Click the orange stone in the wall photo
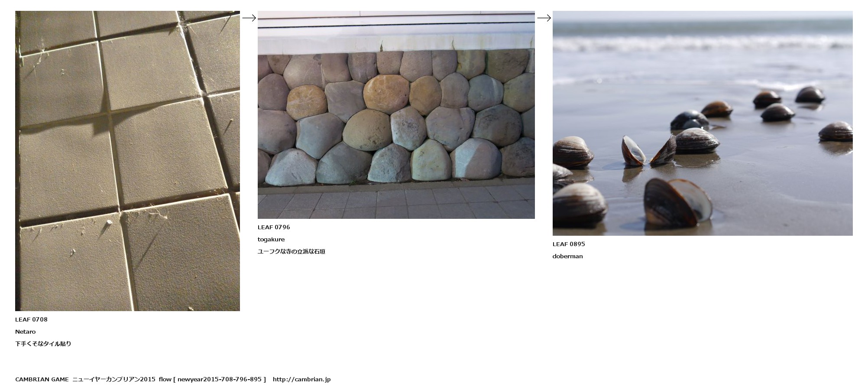Viewport: 868px width, 390px height. pos(386,92)
